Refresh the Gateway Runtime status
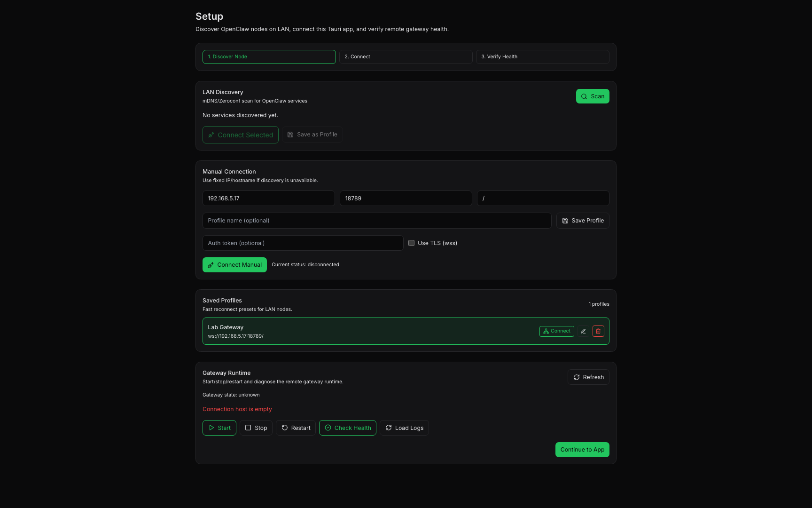812x508 pixels. point(588,377)
